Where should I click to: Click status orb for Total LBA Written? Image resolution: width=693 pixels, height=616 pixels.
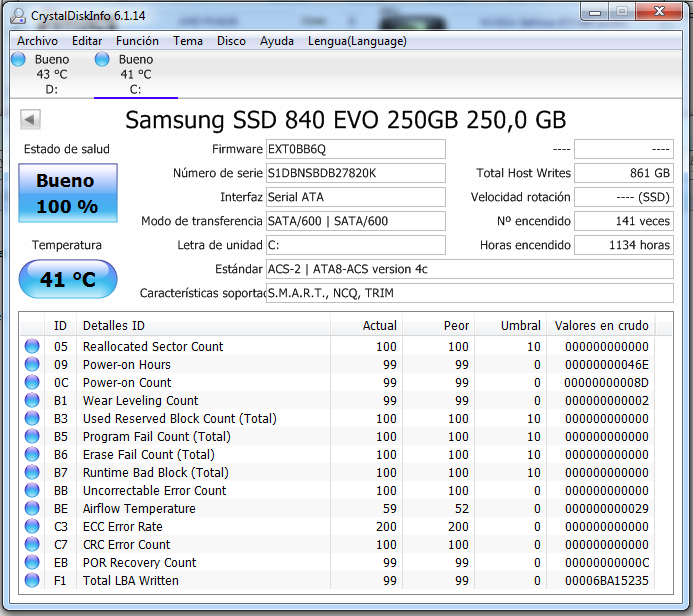pyautogui.click(x=32, y=580)
